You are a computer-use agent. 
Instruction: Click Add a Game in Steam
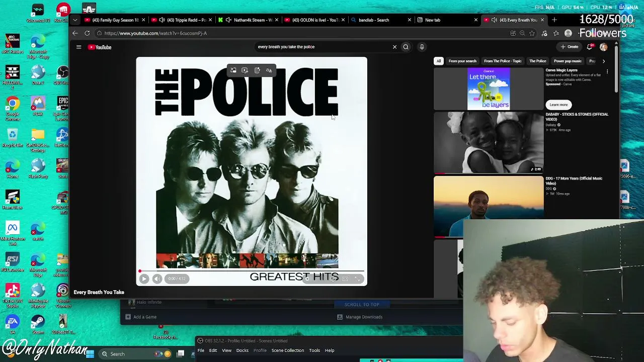(141, 317)
